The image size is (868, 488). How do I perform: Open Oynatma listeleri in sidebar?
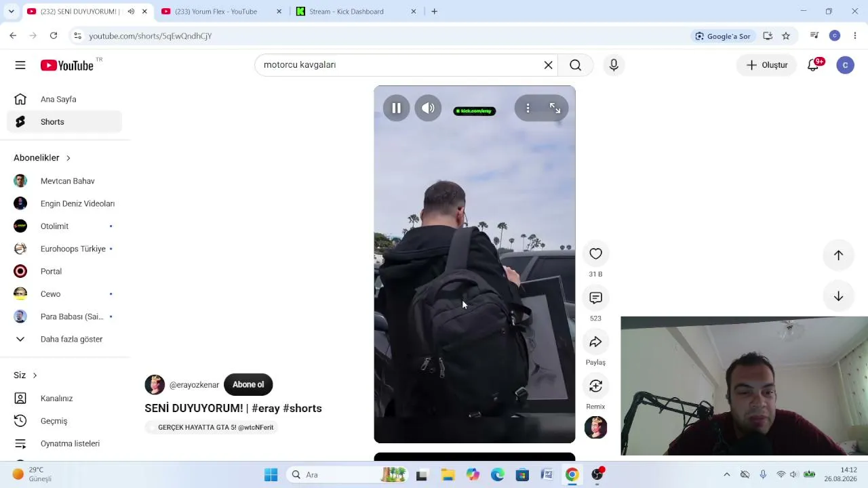pos(64,444)
